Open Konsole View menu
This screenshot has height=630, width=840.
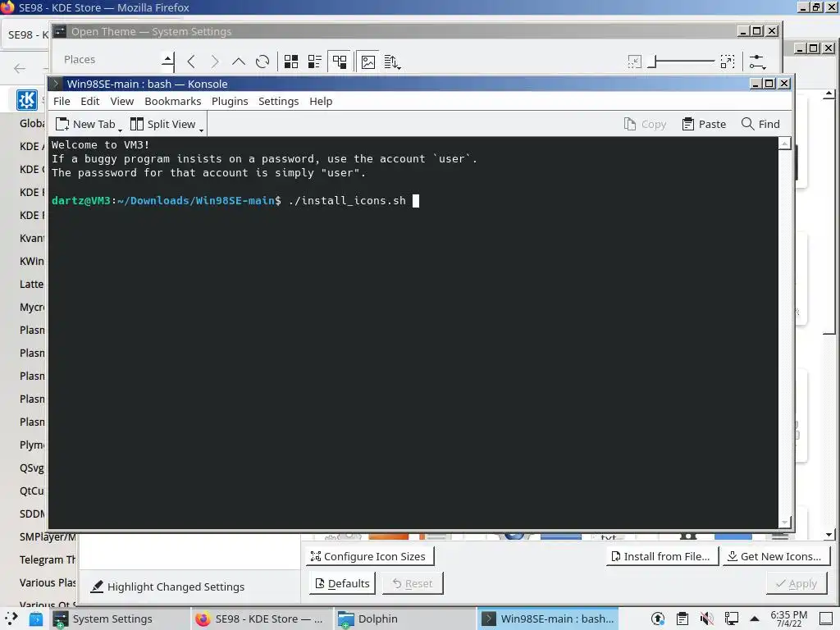[122, 101]
